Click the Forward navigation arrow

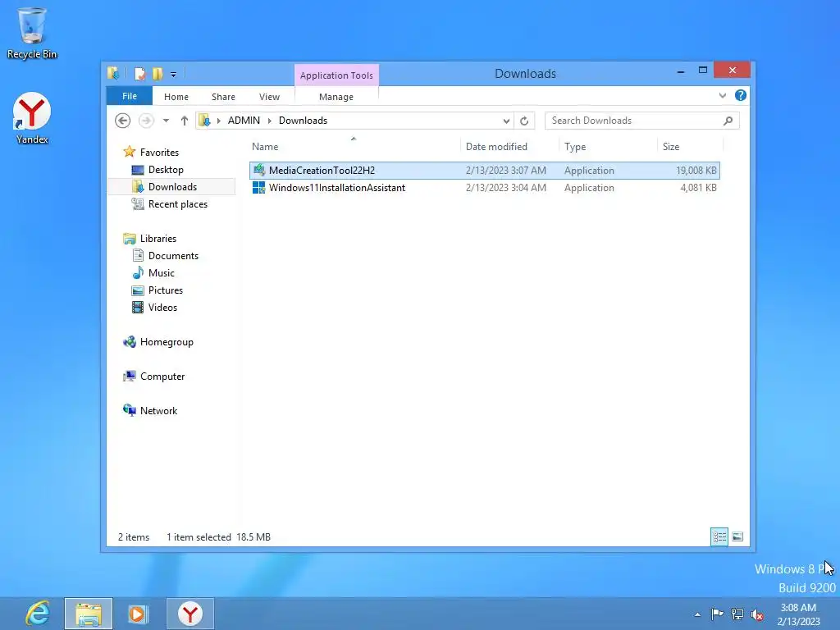click(146, 121)
